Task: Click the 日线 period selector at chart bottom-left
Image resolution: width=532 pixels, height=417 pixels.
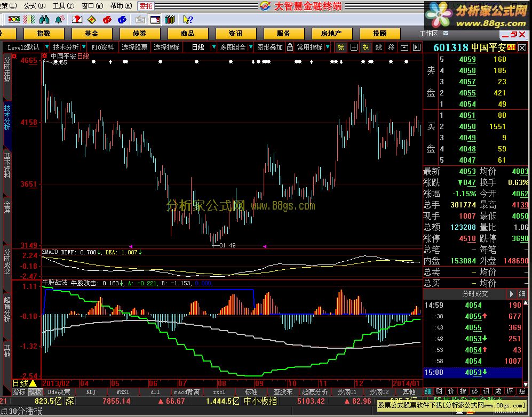Action: 25,383
